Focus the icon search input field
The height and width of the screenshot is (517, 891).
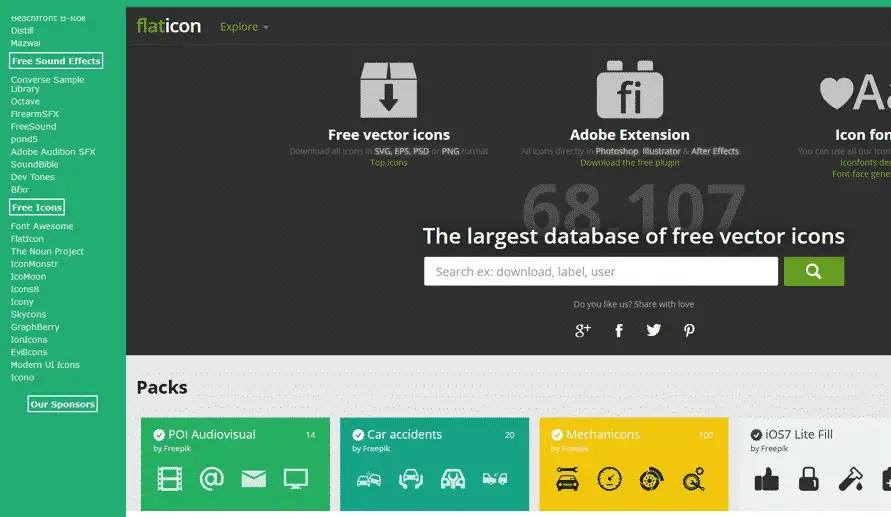pyautogui.click(x=601, y=271)
